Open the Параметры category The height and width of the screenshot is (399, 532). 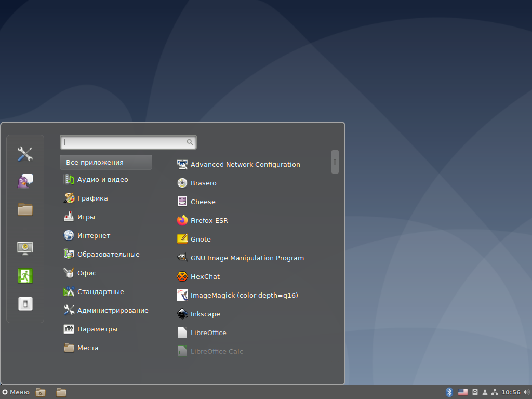(x=90, y=329)
